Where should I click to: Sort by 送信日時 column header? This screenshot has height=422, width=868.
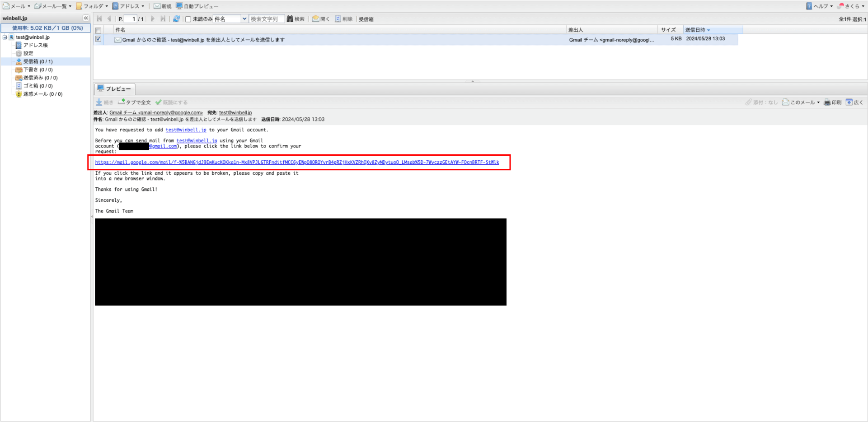click(x=713, y=30)
